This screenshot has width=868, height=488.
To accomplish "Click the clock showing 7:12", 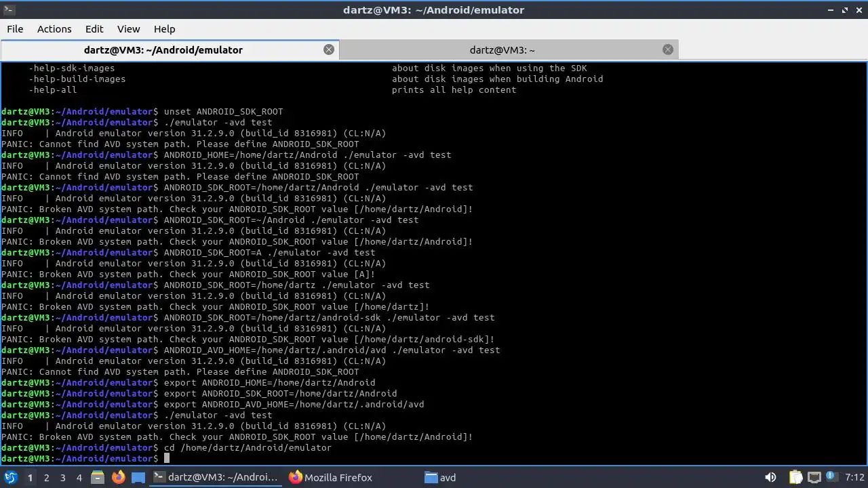I will point(855,478).
